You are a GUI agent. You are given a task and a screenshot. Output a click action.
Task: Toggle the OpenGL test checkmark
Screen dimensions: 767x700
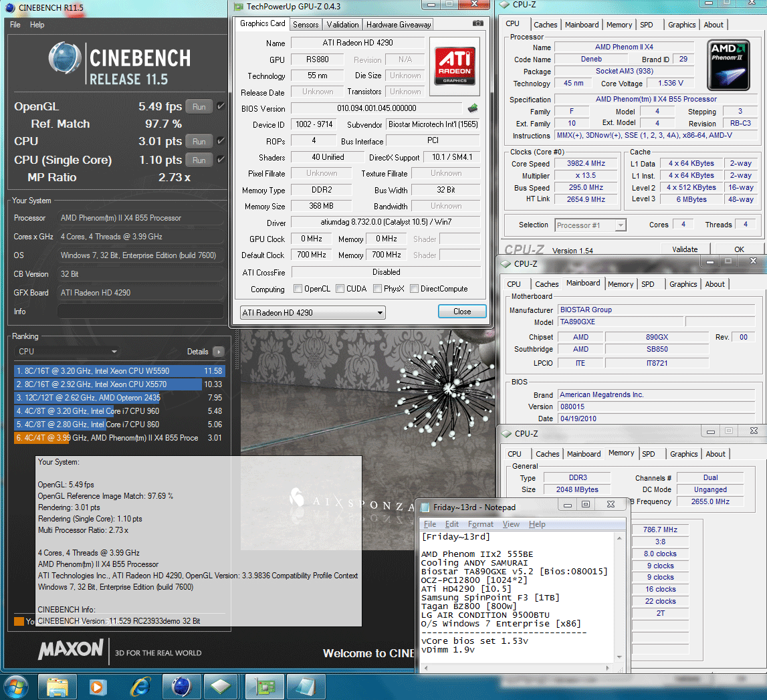tap(221, 106)
